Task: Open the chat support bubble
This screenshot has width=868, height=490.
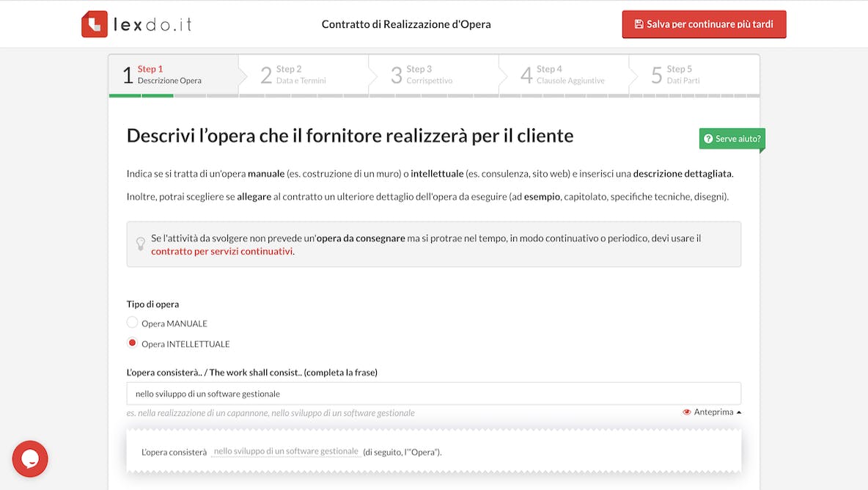Action: [30, 458]
